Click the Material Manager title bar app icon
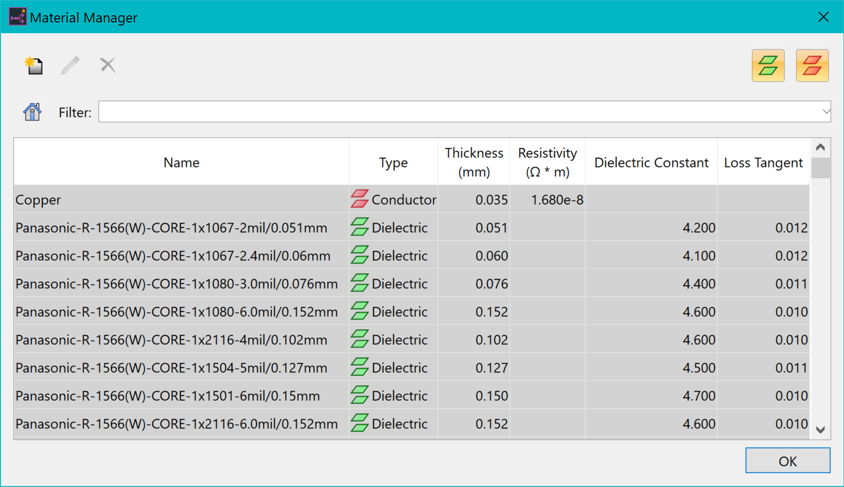Viewport: 844px width, 487px height. tap(17, 17)
